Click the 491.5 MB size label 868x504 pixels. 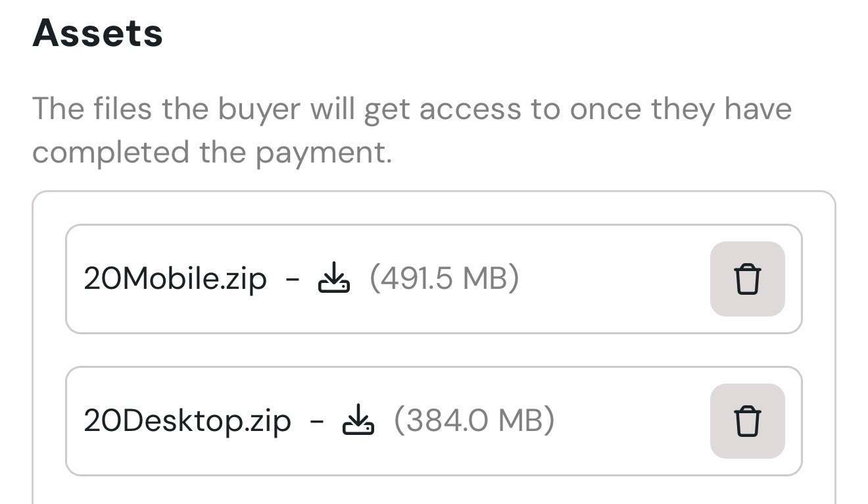(x=444, y=278)
